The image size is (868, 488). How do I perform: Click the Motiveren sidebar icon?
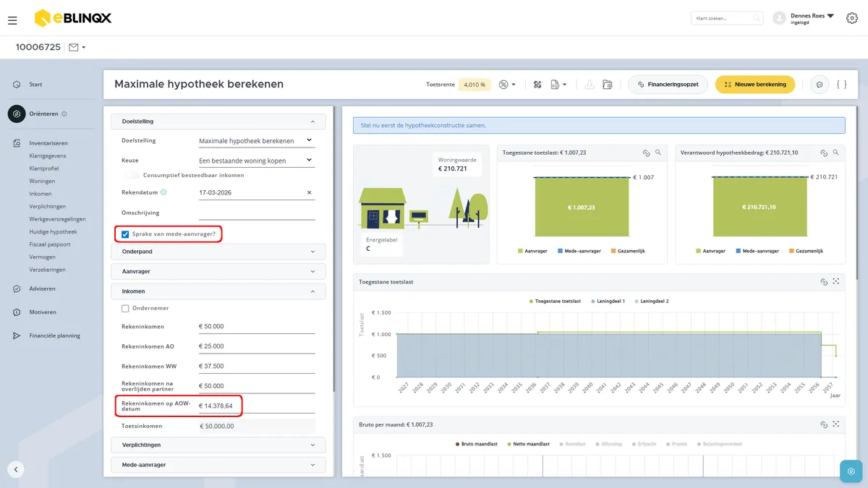coord(17,312)
